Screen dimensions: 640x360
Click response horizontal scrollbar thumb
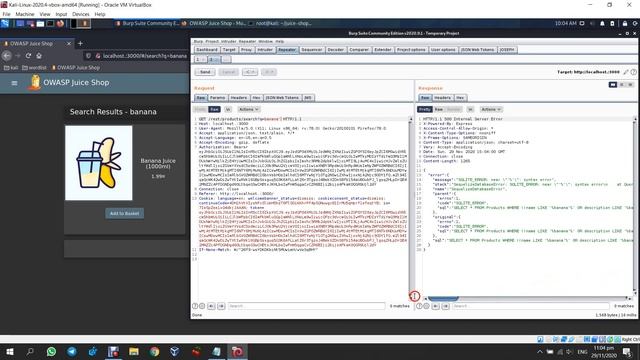pos(443,299)
